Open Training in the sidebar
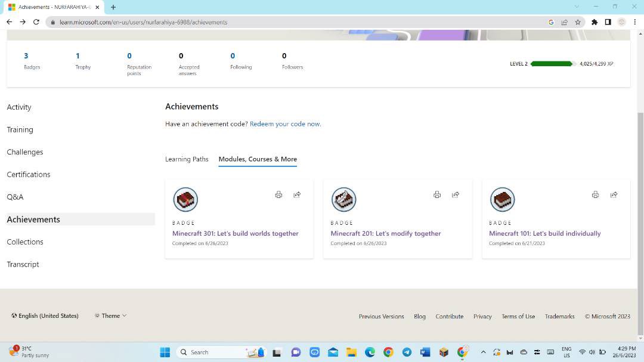 pyautogui.click(x=20, y=129)
